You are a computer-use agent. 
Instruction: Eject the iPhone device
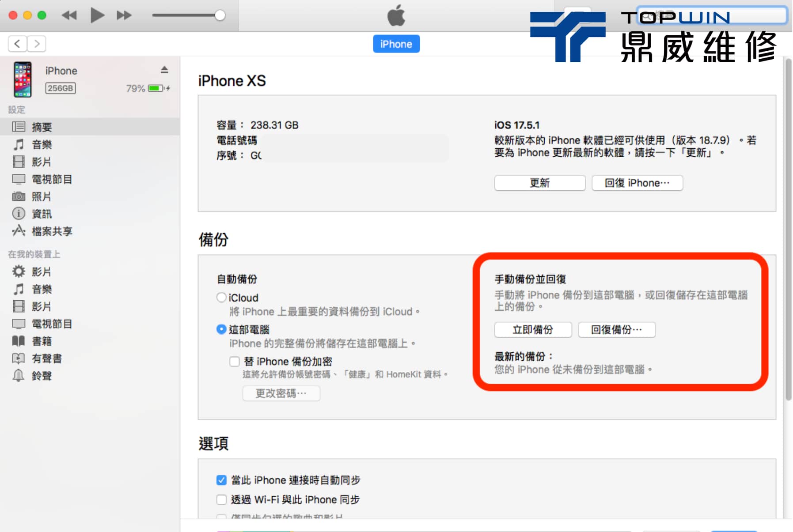click(x=164, y=70)
